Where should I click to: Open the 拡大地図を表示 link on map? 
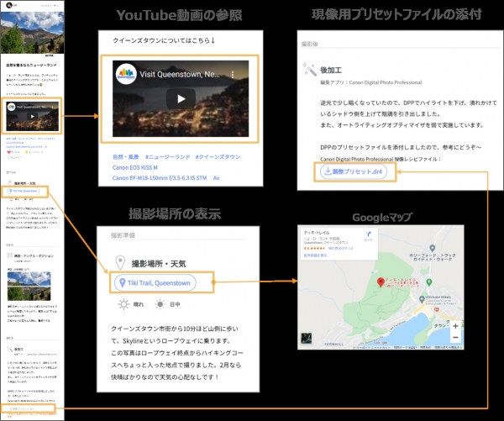[315, 255]
